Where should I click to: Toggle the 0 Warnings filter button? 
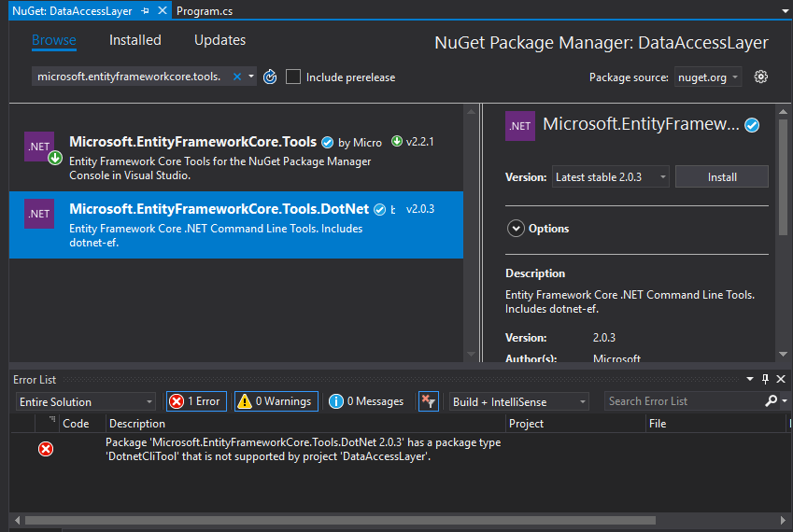(276, 401)
